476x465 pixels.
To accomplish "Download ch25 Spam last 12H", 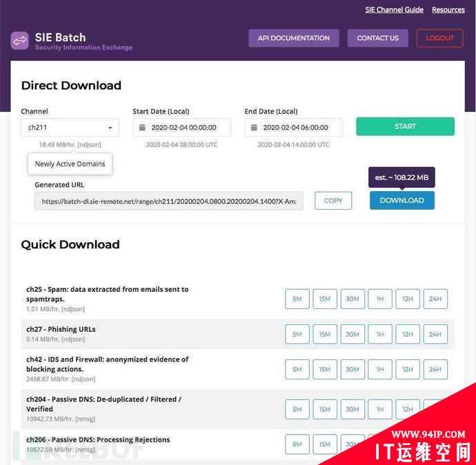I will click(408, 299).
